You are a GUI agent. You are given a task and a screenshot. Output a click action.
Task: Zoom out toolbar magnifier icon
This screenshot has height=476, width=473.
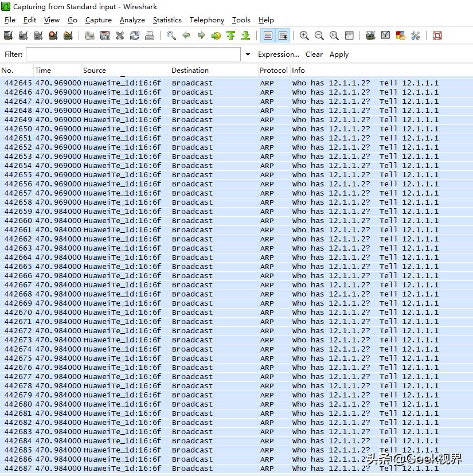[x=319, y=36]
